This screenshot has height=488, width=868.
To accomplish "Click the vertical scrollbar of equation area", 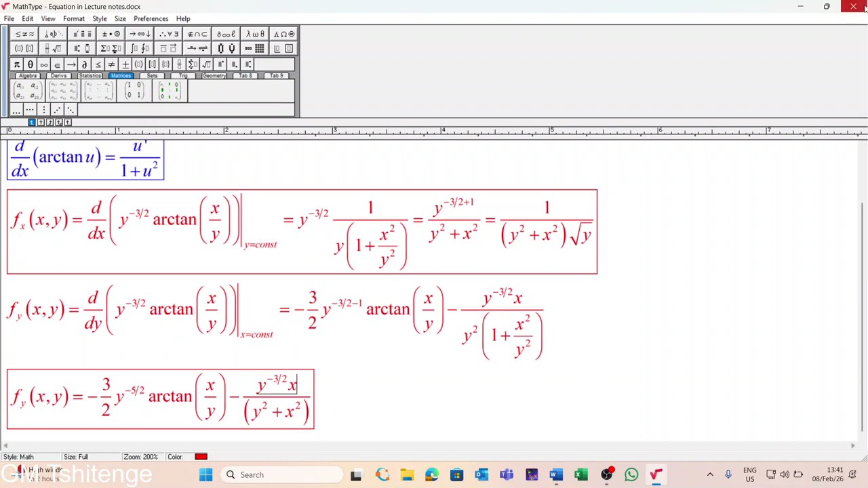I will 863,317.
